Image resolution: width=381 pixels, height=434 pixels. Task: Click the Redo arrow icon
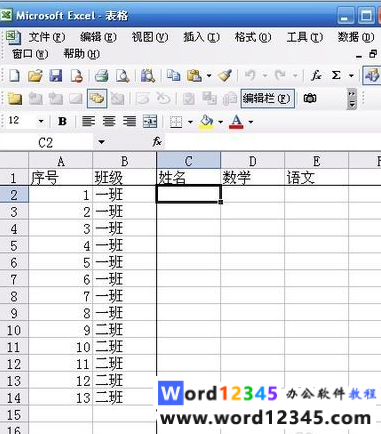click(x=280, y=76)
